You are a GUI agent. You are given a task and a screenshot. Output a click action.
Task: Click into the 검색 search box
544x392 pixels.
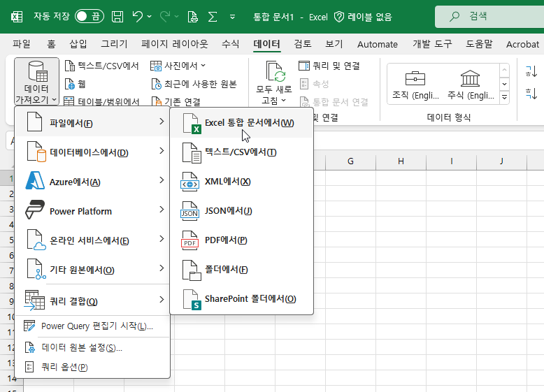489,16
